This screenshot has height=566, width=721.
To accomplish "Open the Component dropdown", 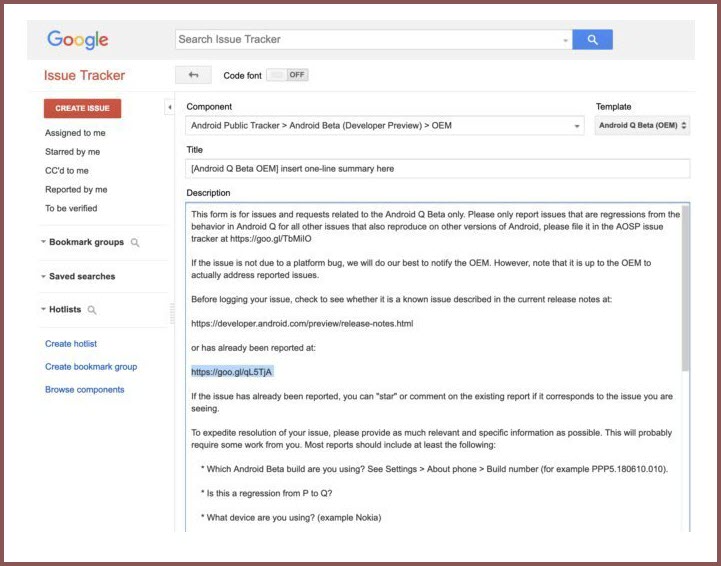I will tap(385, 126).
